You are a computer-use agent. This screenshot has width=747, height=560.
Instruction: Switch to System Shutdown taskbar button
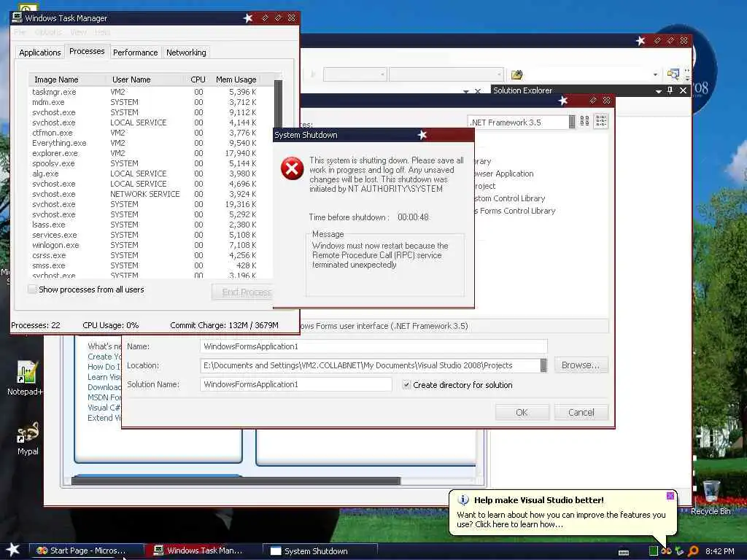320,551
